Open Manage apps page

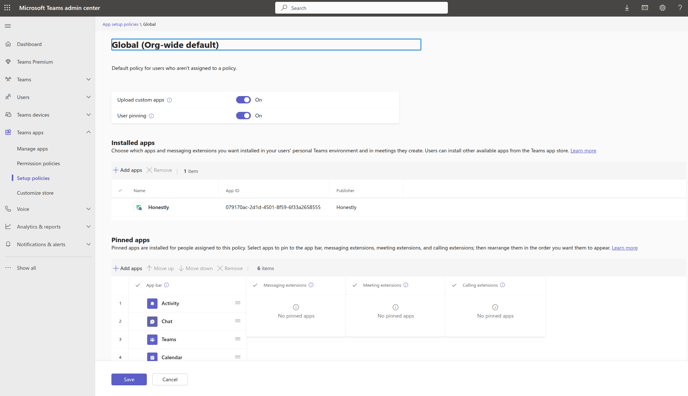point(32,149)
